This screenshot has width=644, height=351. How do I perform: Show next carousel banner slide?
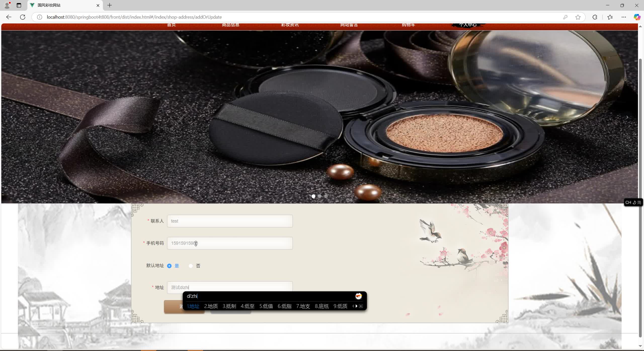click(x=627, y=117)
